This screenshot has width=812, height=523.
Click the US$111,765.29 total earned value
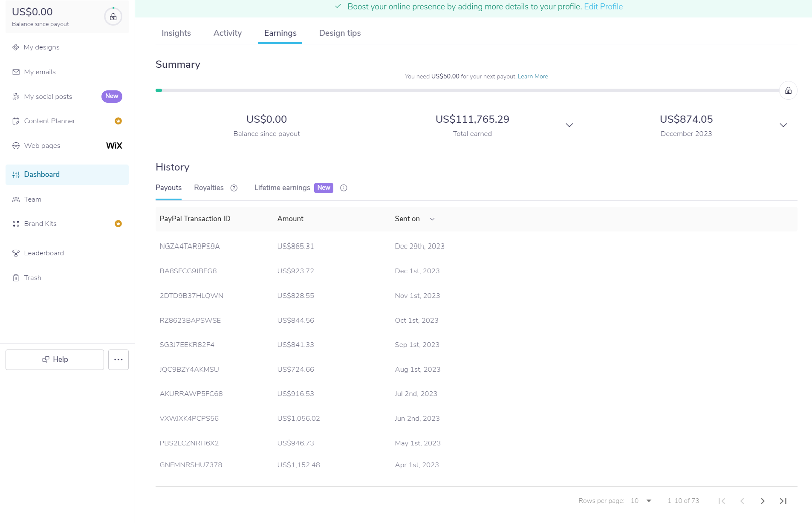472,119
